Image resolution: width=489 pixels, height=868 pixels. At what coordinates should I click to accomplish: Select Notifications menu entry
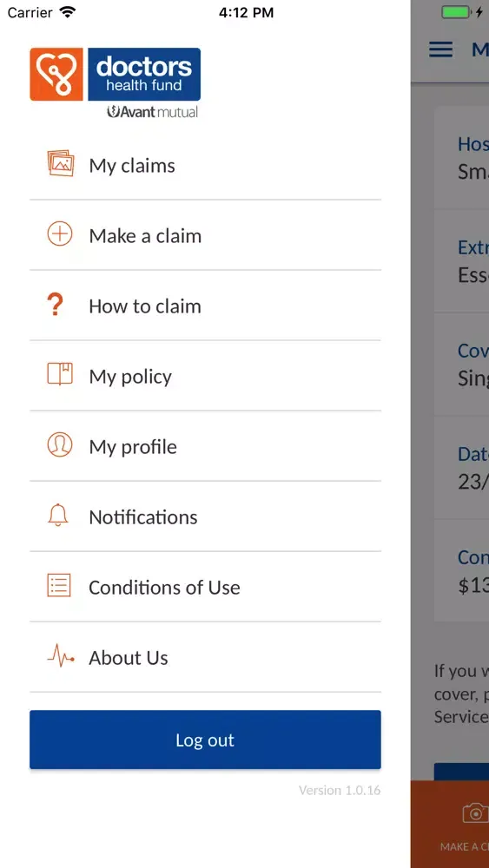click(206, 516)
